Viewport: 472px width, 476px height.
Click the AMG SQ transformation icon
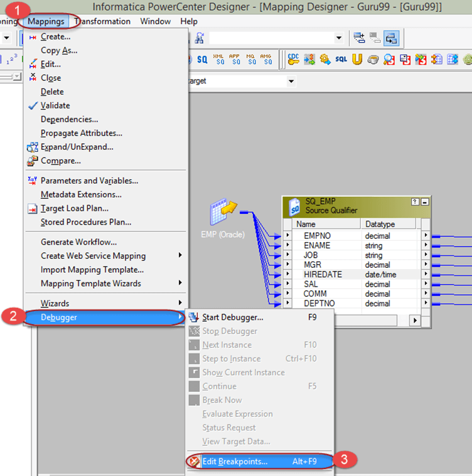tap(266, 59)
